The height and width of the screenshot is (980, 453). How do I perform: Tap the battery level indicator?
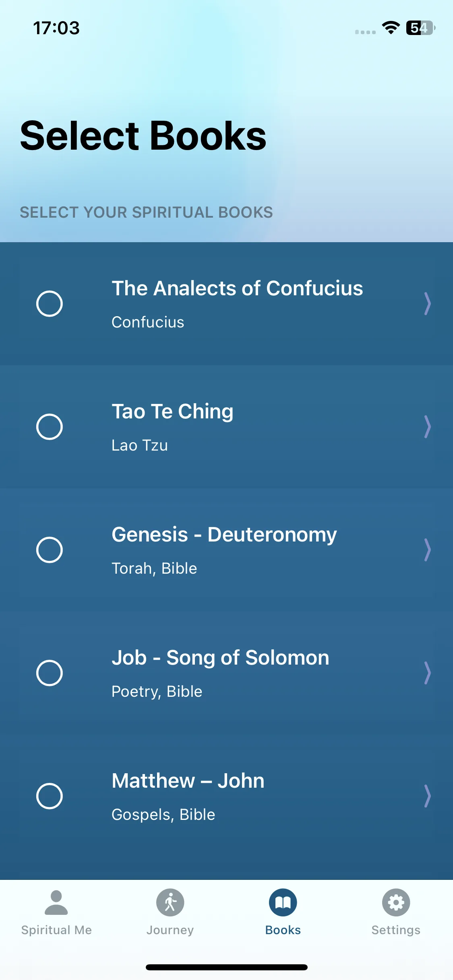pyautogui.click(x=420, y=28)
